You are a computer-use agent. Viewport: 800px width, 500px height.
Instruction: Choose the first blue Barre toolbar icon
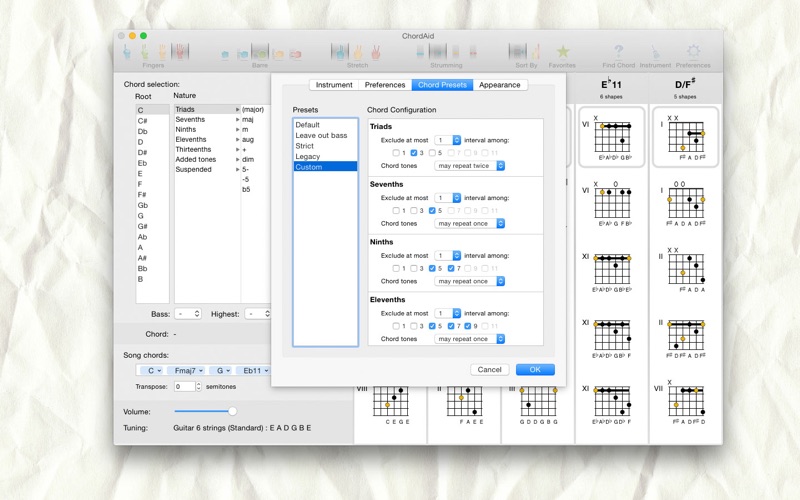(x=225, y=54)
